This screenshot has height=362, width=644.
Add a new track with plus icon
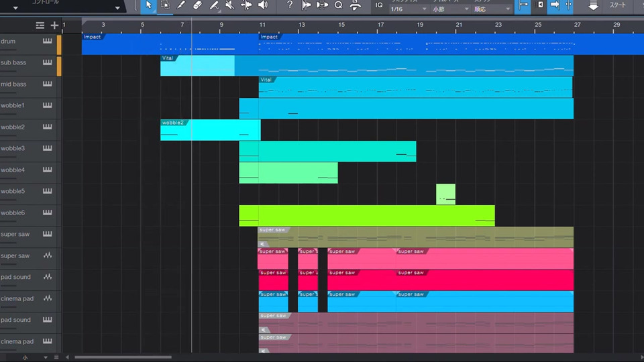tap(54, 25)
